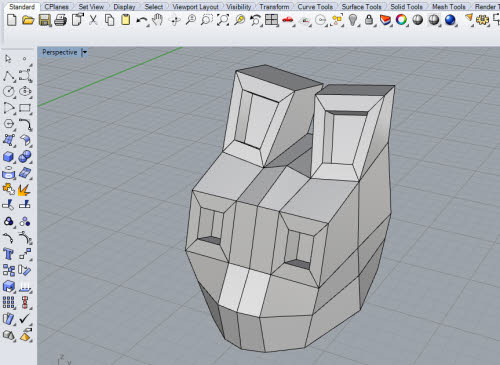Zoom Extents to fit the model
500x365 pixels.
223,20
